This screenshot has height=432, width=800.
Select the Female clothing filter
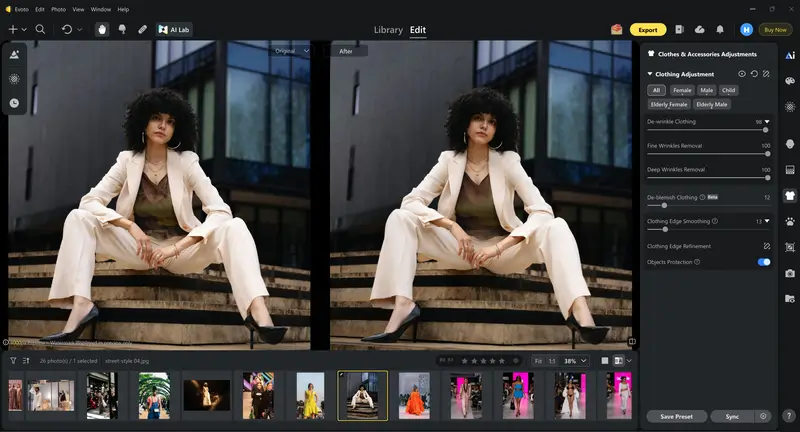[682, 90]
